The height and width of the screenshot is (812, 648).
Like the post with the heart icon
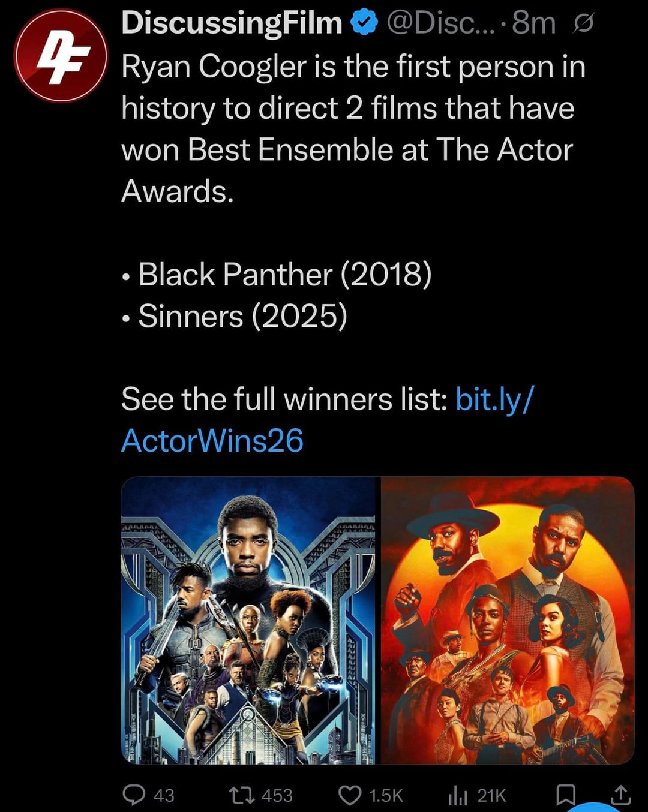350,795
